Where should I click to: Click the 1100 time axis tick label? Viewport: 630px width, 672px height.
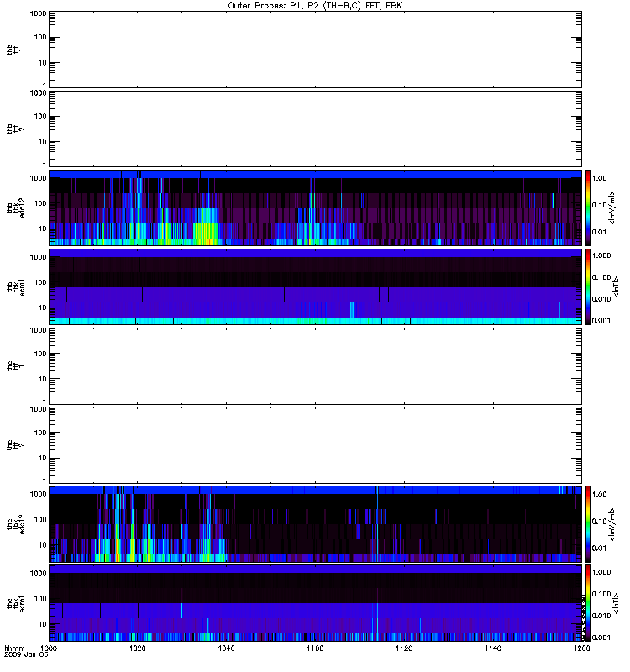coord(315,649)
